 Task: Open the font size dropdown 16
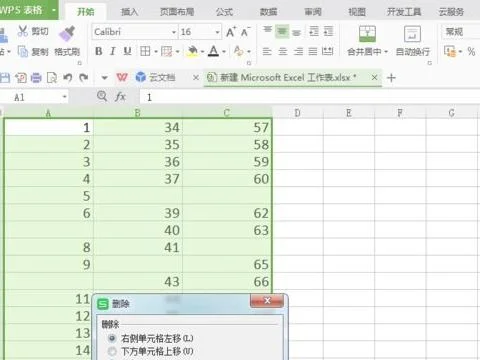coord(217,32)
